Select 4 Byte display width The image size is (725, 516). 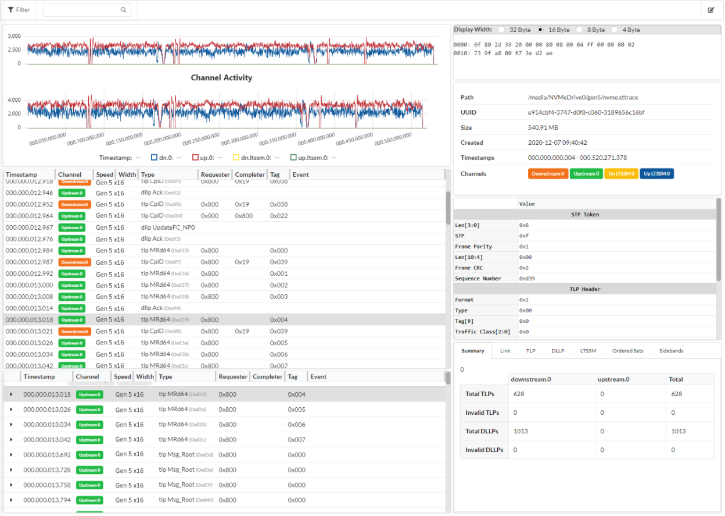(x=614, y=30)
